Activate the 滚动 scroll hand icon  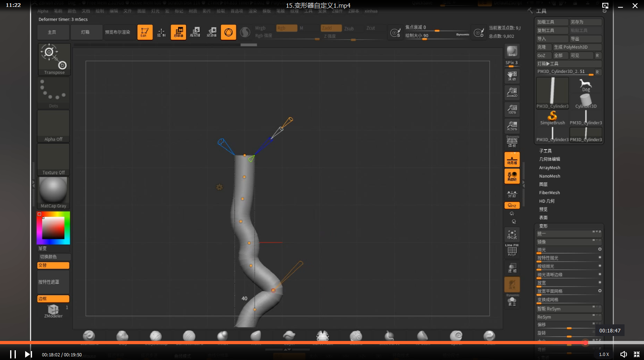pos(512,76)
